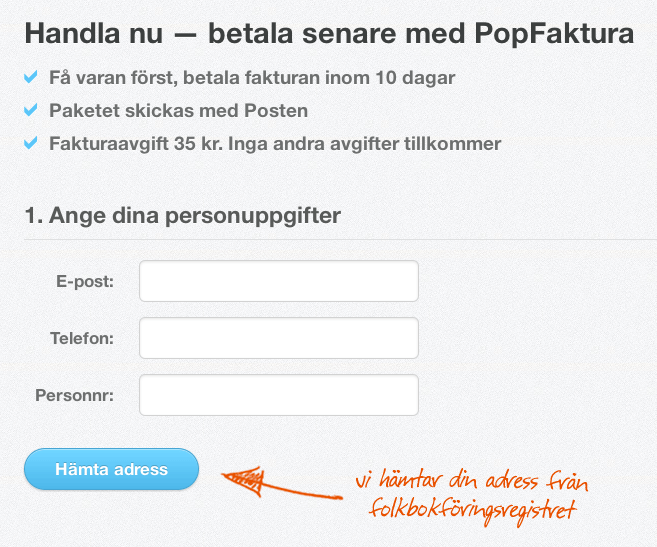Screen dimensions: 657x547
Task: Focus the E-post input field
Action: 279,281
